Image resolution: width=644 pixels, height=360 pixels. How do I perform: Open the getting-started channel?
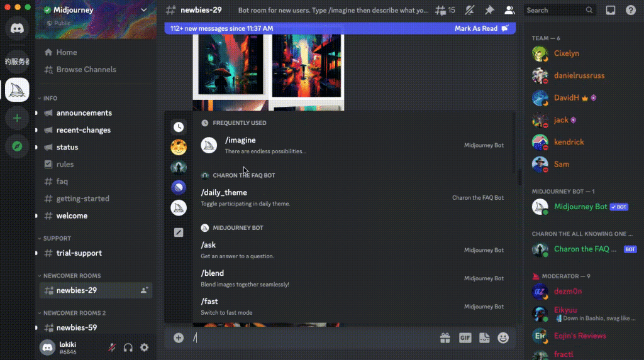point(96,199)
